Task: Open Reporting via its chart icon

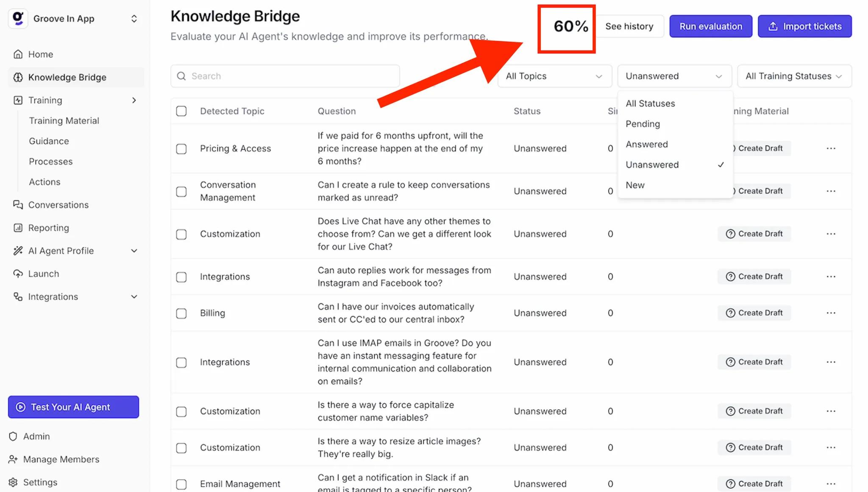Action: [18, 228]
